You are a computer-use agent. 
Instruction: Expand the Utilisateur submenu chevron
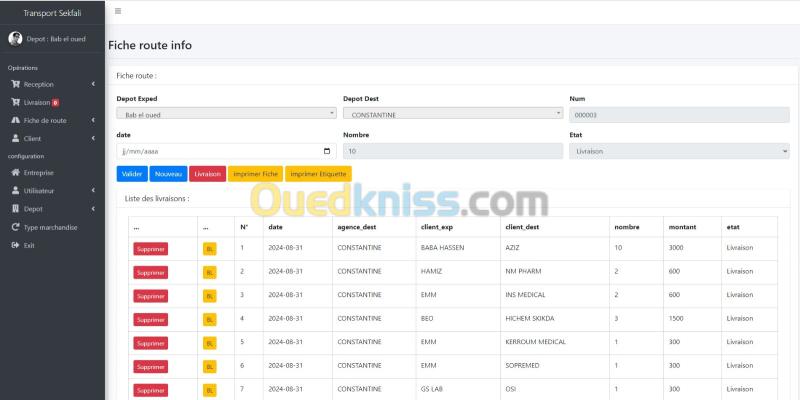[x=93, y=190]
